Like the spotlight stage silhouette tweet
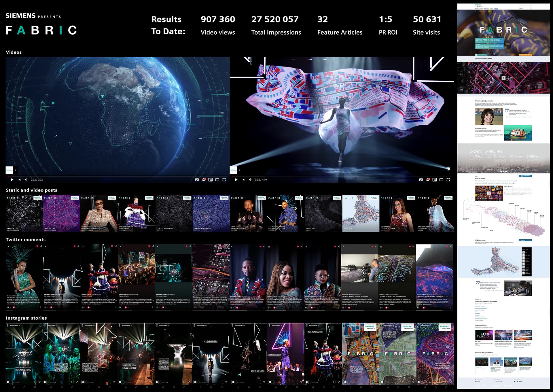Image resolution: width=553 pixels, height=392 pixels. [x=75, y=246]
